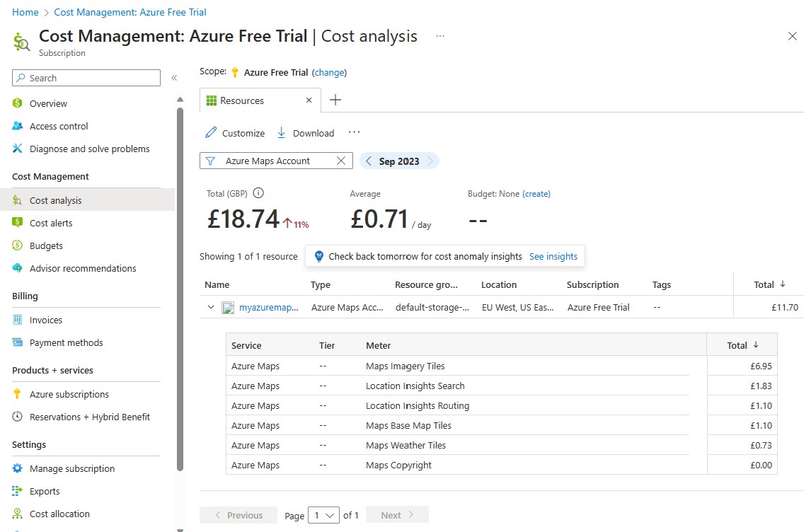811x532 pixels.
Task: Click the Download arrow icon
Action: click(281, 133)
